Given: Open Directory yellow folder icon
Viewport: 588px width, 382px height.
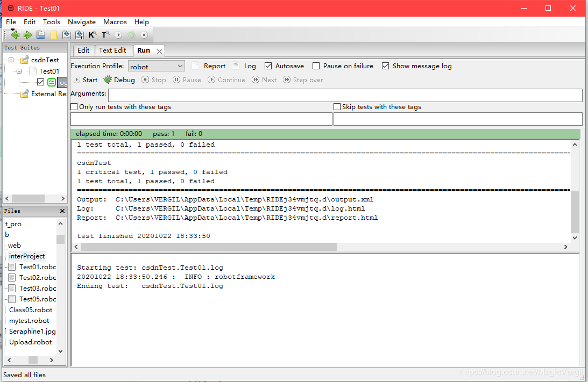Looking at the screenshot, I should click(x=54, y=35).
